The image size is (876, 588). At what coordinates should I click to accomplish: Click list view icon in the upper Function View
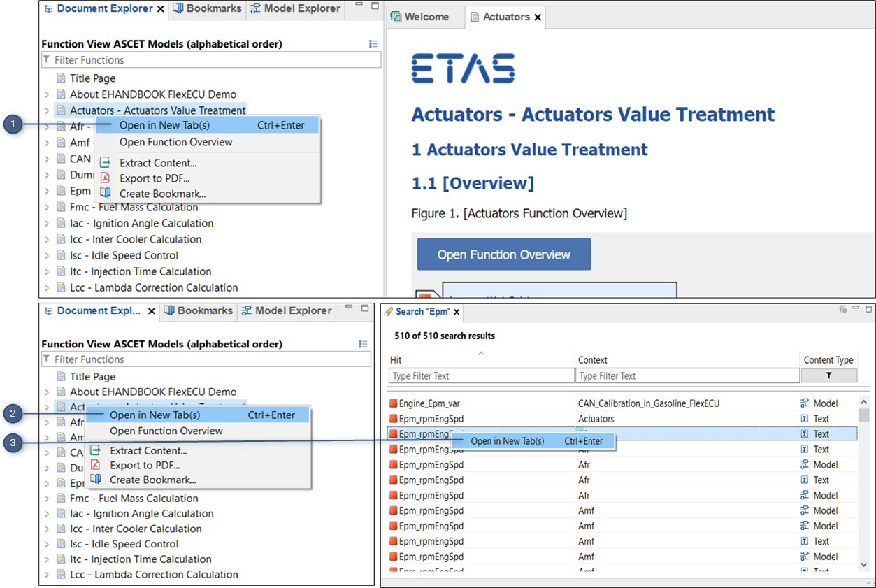point(373,44)
